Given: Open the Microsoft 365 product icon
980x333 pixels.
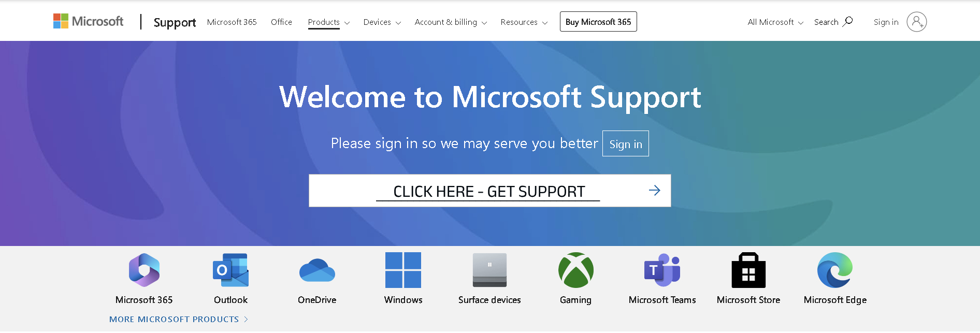Looking at the screenshot, I should tap(144, 270).
